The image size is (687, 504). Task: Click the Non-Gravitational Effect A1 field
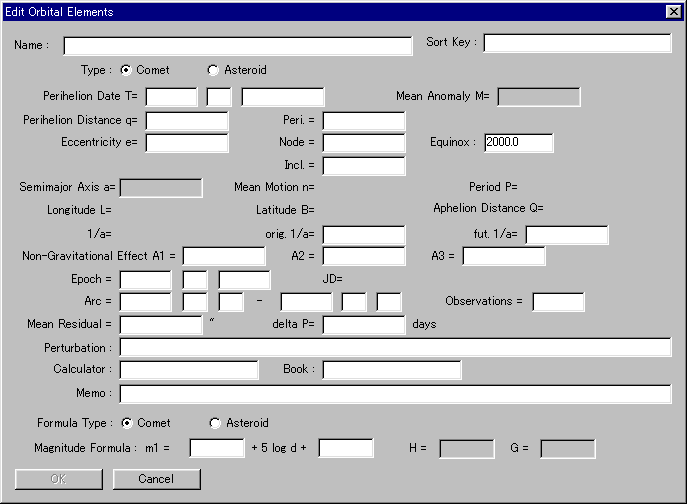click(223, 257)
